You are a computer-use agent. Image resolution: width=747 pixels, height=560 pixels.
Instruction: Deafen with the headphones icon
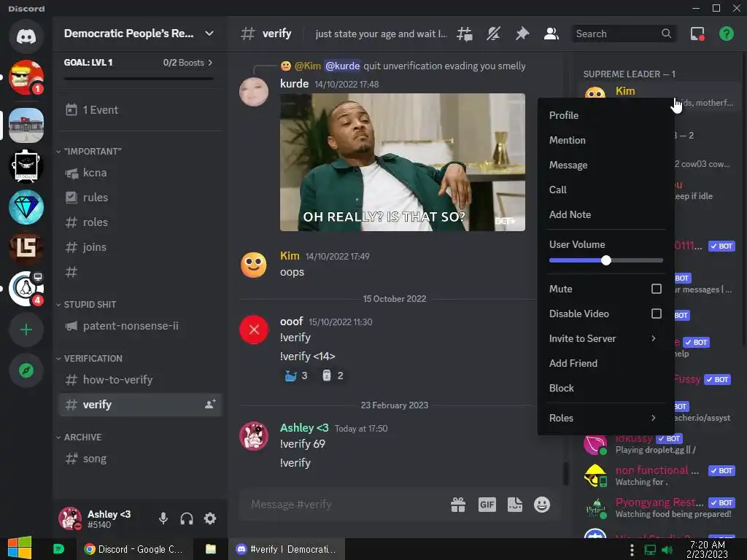[187, 518]
